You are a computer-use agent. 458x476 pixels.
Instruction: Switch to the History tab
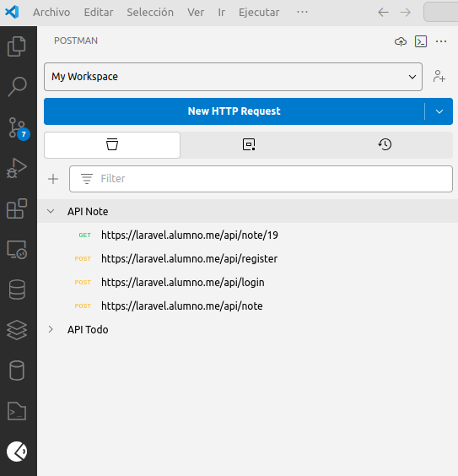pos(385,145)
